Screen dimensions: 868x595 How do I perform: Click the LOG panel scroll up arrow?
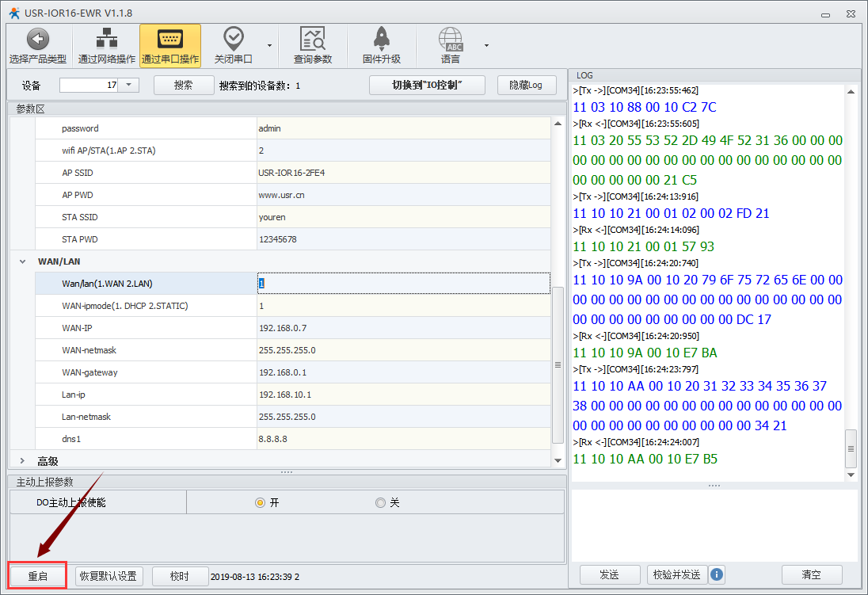click(x=851, y=92)
